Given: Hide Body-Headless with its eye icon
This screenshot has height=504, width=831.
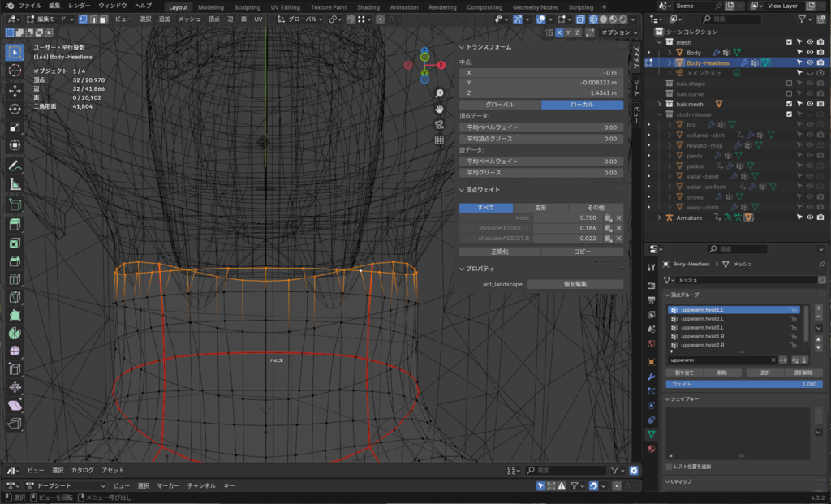Looking at the screenshot, I should (x=810, y=62).
